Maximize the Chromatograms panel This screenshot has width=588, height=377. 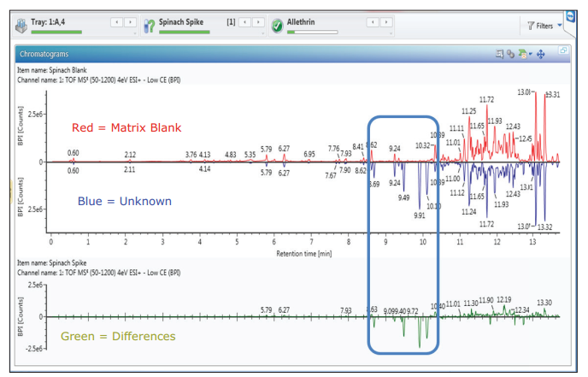[x=563, y=50]
